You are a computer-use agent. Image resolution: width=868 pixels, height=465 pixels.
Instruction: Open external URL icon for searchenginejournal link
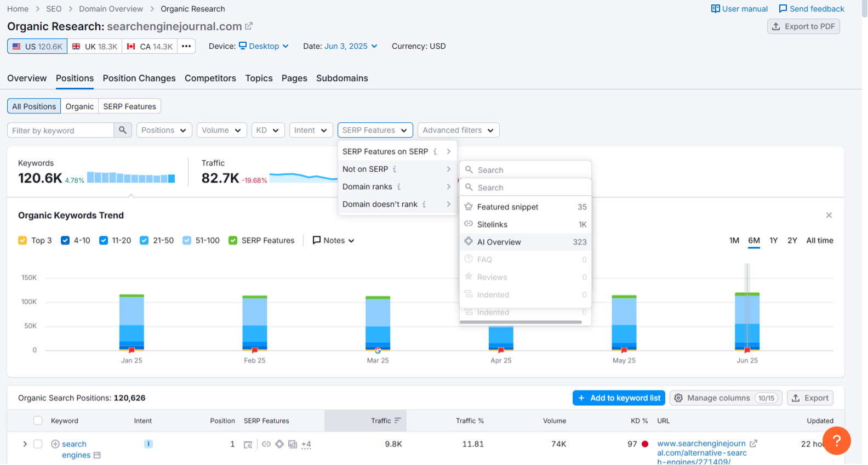tap(753, 443)
